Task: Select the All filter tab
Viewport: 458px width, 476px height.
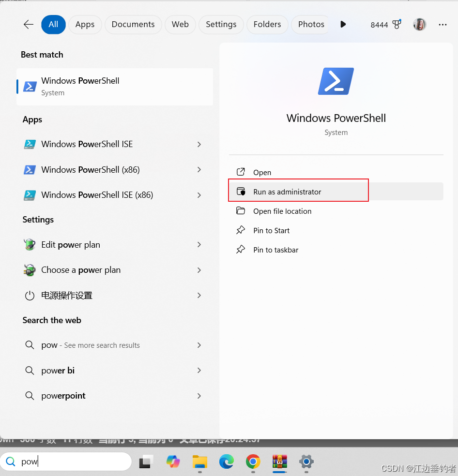Action: pyautogui.click(x=53, y=24)
